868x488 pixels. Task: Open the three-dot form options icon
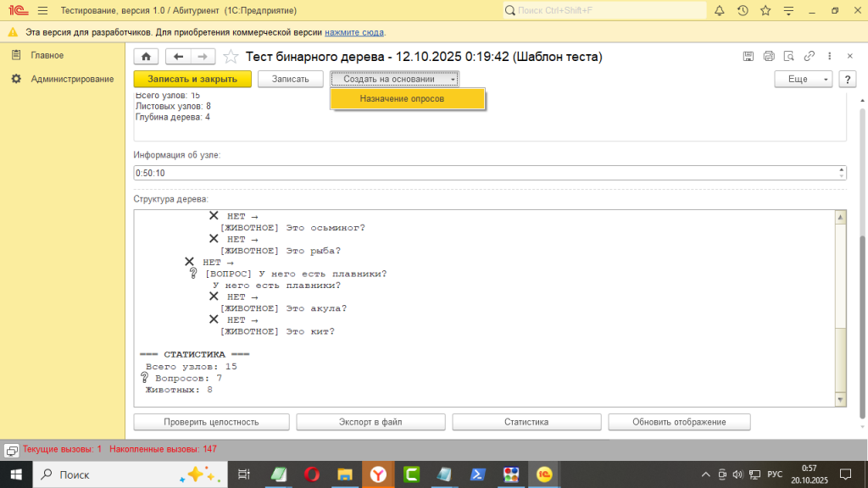(829, 56)
